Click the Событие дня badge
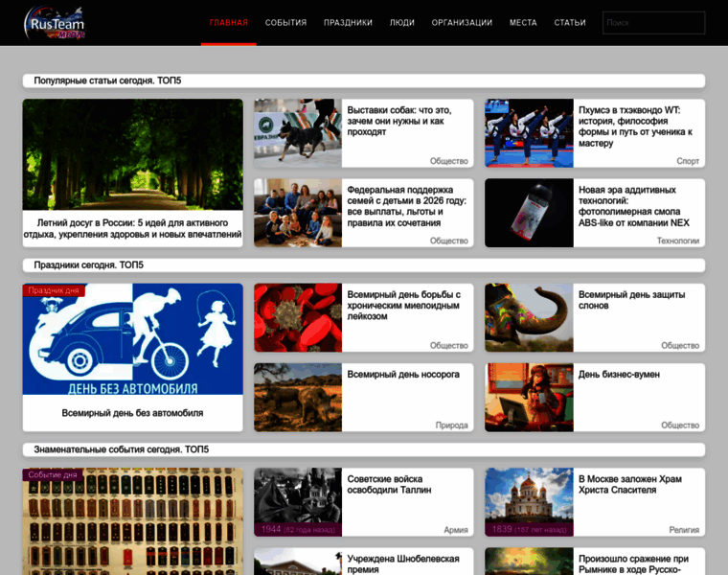Image resolution: width=728 pixels, height=575 pixels. click(53, 474)
